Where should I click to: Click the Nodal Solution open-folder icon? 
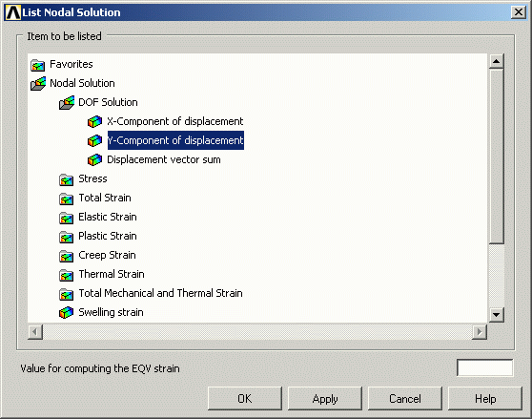(x=38, y=84)
